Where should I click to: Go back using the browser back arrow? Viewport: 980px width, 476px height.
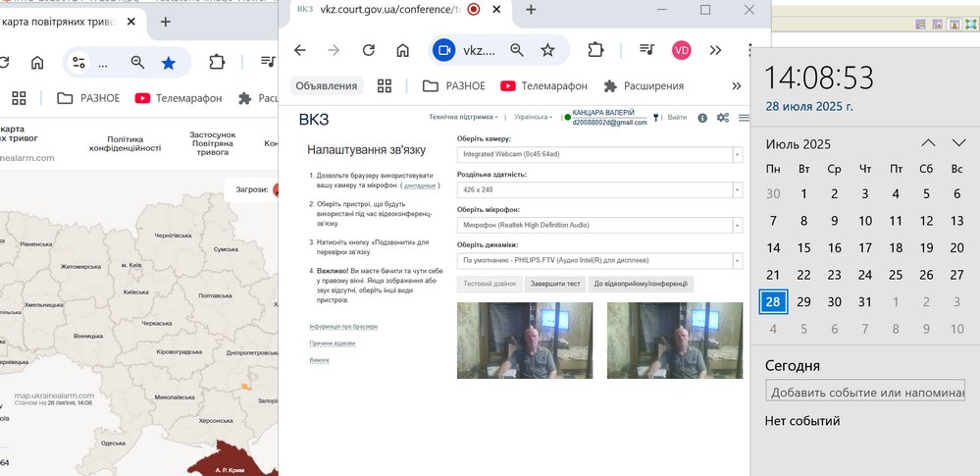click(x=300, y=50)
